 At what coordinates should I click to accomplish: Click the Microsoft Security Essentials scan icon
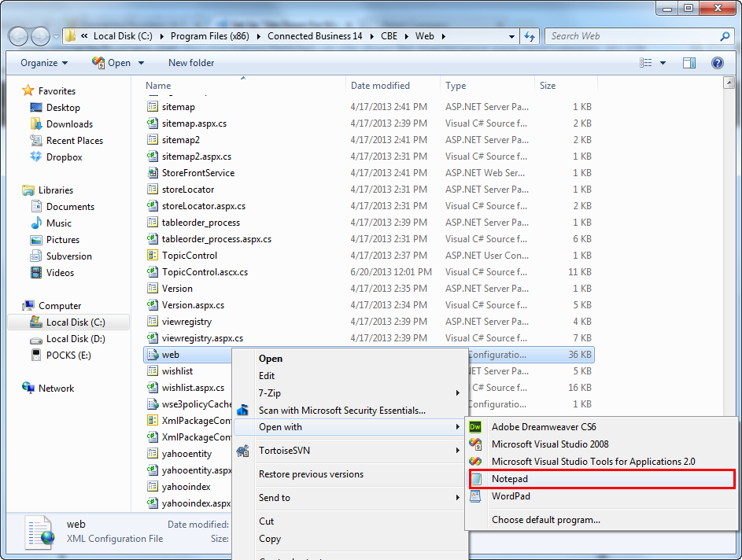click(x=243, y=411)
